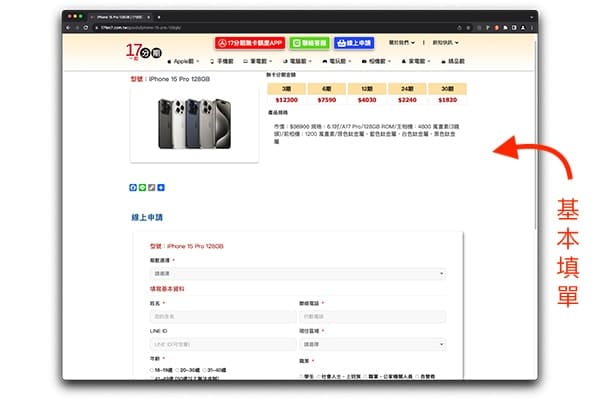Image resolution: width=600 pixels, height=400 pixels.
Task: Open the 期數選擇 installment dropdown
Action: pyautogui.click(x=298, y=273)
